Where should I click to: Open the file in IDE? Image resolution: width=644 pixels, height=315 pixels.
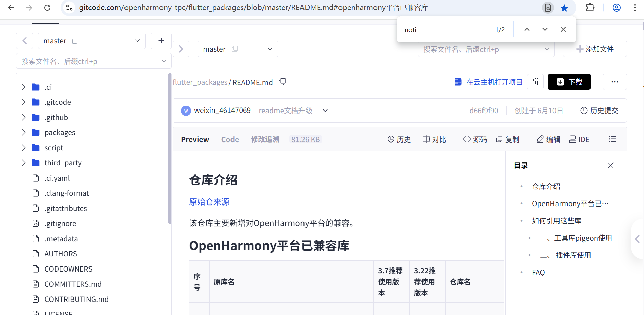point(579,139)
